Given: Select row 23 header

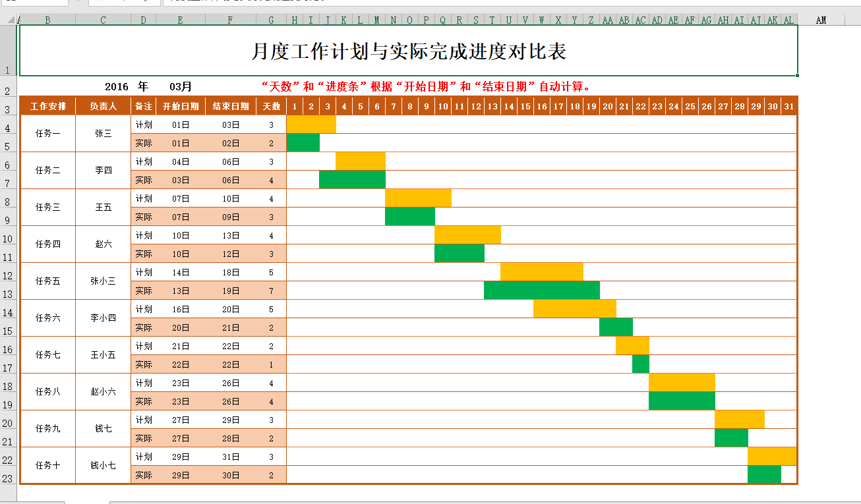Looking at the screenshot, I should (9, 475).
